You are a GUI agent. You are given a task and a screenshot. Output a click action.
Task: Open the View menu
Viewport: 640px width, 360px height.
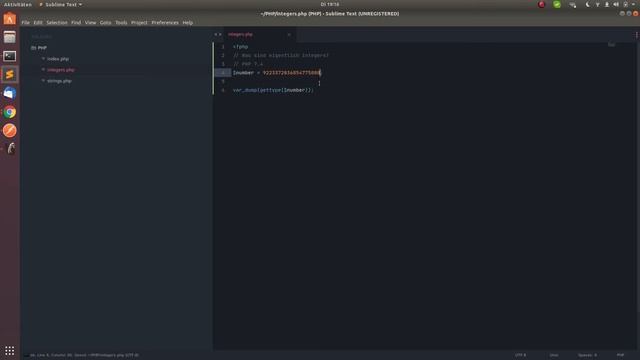tap(91, 22)
